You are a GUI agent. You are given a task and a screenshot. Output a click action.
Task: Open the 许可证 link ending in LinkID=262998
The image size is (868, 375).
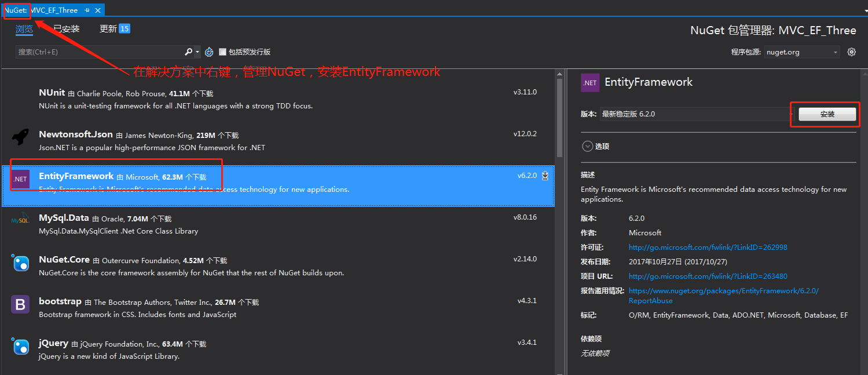pyautogui.click(x=708, y=247)
